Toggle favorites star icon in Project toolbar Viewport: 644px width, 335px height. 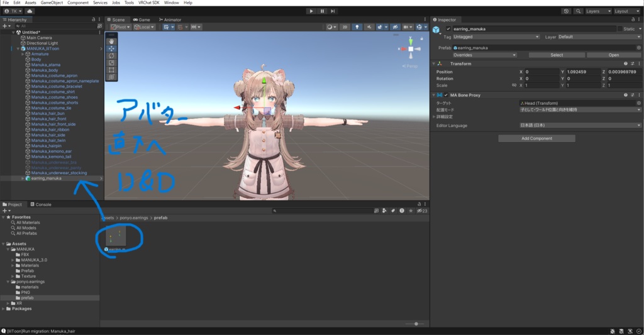[x=411, y=211]
